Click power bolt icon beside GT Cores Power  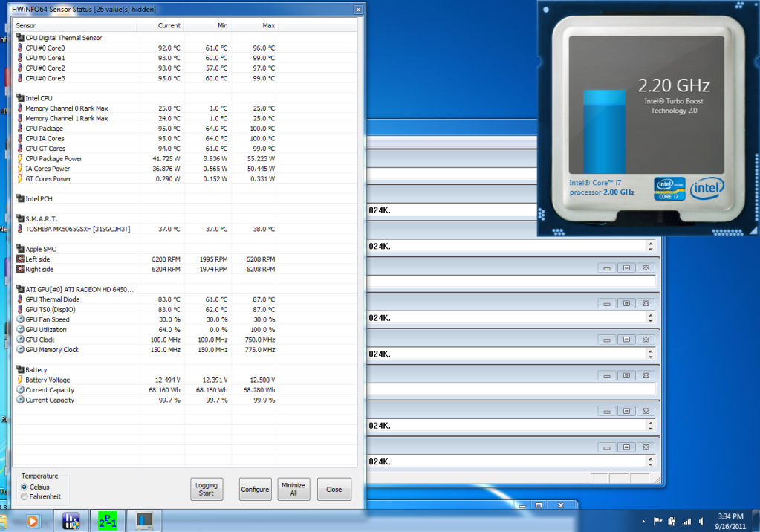point(20,178)
